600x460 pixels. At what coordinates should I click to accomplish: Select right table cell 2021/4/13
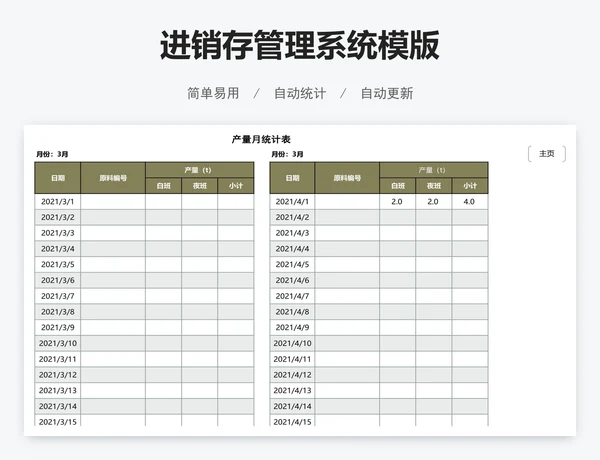pyautogui.click(x=292, y=390)
